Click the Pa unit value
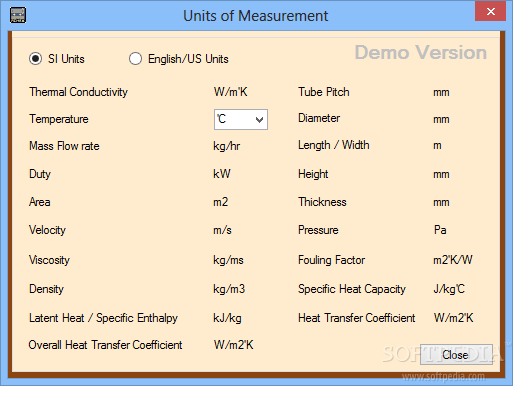The width and height of the screenshot is (525, 395). [440, 230]
